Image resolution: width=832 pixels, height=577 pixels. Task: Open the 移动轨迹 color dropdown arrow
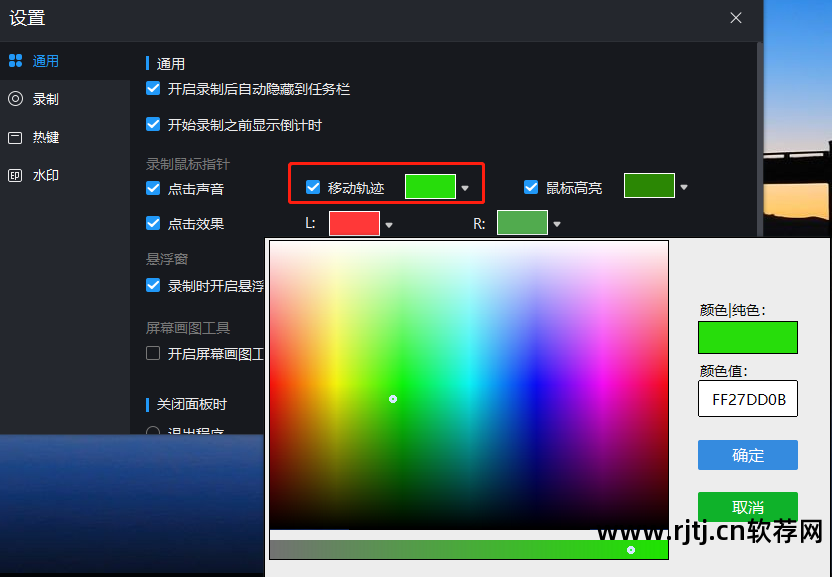465,187
